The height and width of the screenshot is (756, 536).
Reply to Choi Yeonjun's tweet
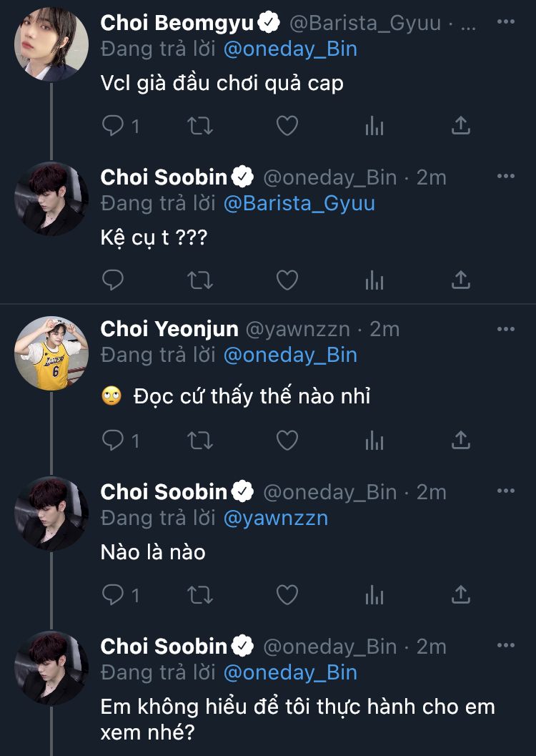(114, 440)
